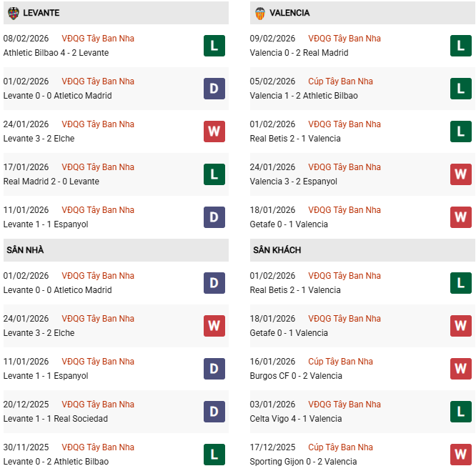The image size is (476, 471).
Task: Click L badge for Celta Vigo 4-1 Valencia
Action: [460, 412]
